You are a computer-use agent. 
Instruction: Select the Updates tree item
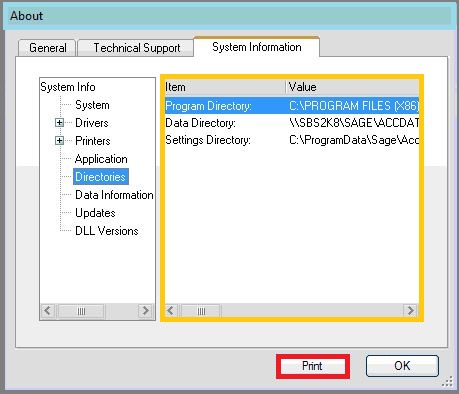point(95,213)
